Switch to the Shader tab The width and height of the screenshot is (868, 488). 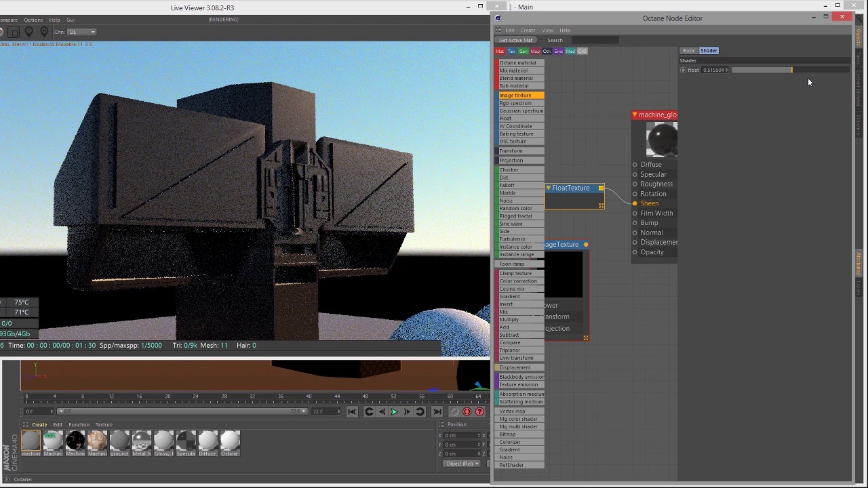coord(709,51)
